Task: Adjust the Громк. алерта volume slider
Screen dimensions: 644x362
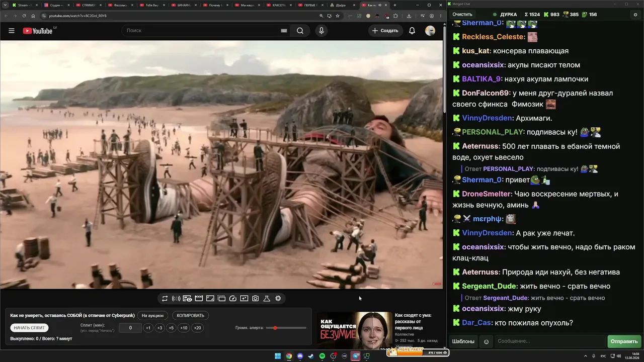Action: [286, 328]
